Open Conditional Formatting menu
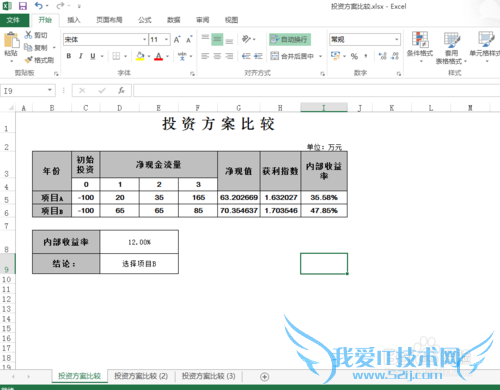The width and height of the screenshot is (500, 390). pos(420,47)
